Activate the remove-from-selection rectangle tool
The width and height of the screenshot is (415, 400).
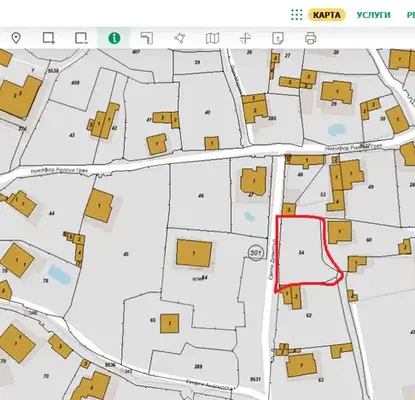[81, 38]
